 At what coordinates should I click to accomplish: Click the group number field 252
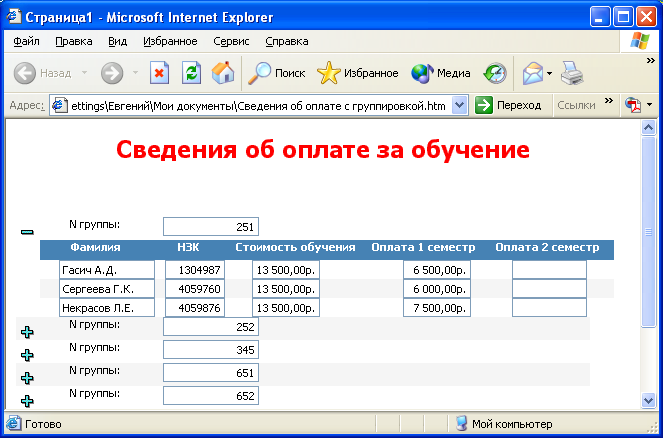coord(211,327)
